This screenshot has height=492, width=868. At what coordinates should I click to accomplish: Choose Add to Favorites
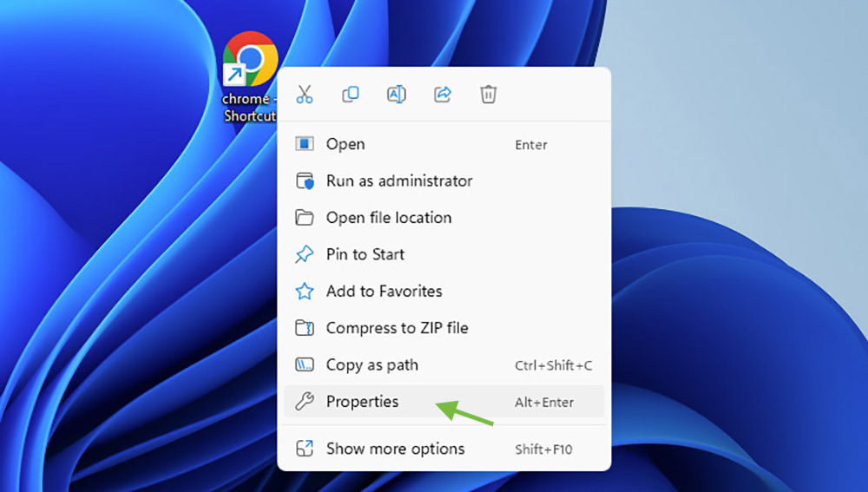click(444, 291)
